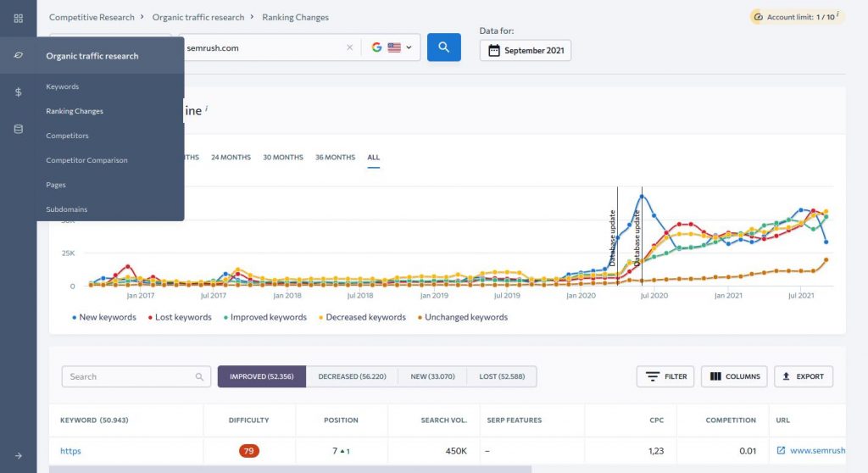
Task: Toggle Decreased keywords legend series
Action: [x=362, y=317]
